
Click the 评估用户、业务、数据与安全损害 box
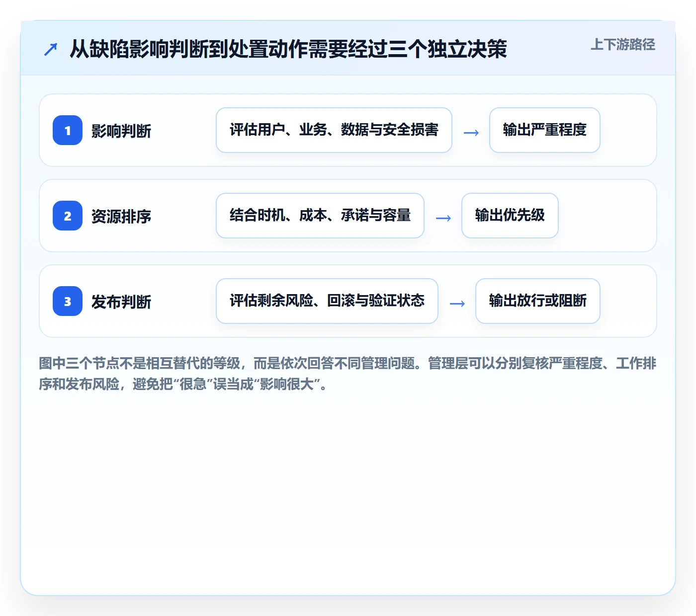coord(334,130)
